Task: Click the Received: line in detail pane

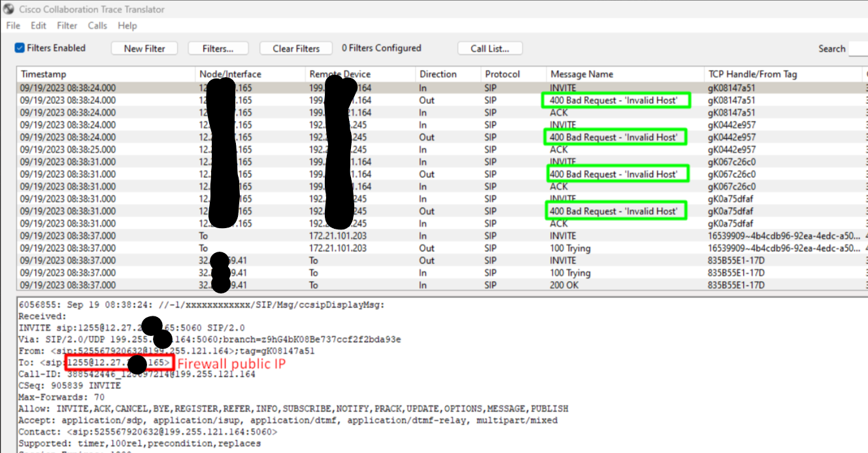Action: [x=42, y=316]
